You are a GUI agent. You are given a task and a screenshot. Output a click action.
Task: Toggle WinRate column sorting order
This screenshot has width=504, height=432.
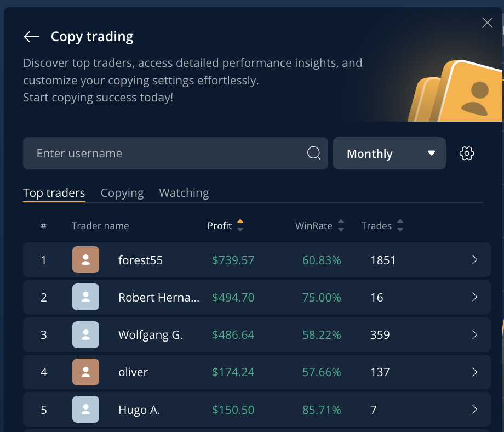[x=341, y=225]
